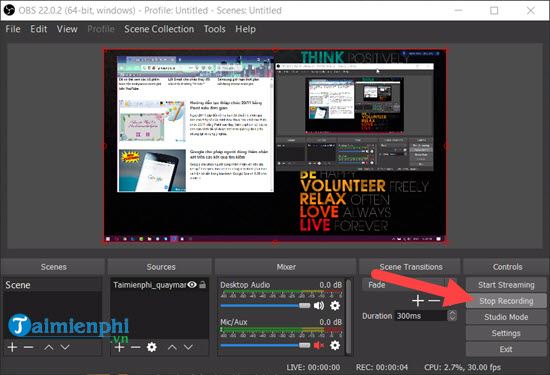Click the Duration spinner arrows

(x=452, y=316)
